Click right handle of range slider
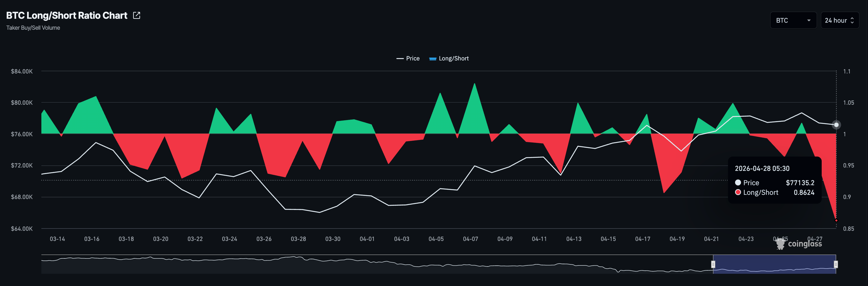The image size is (868, 286). [x=836, y=264]
